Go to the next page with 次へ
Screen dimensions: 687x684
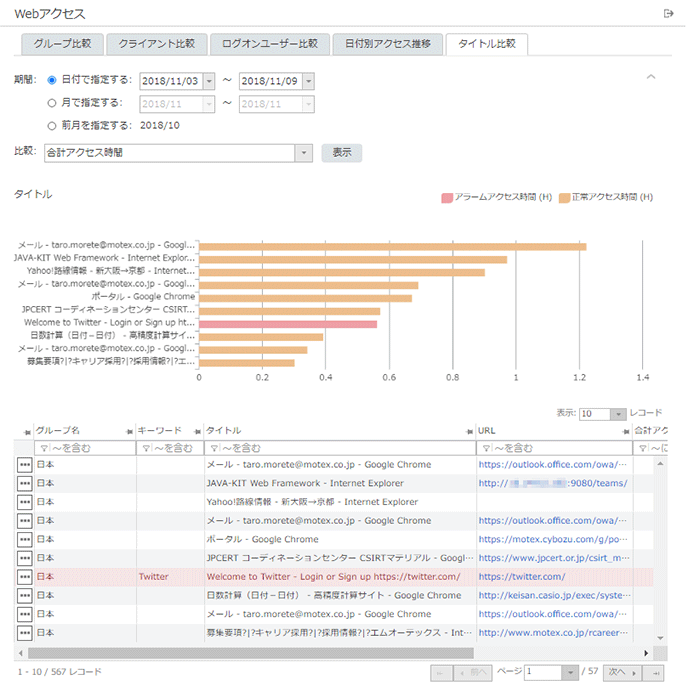(620, 673)
